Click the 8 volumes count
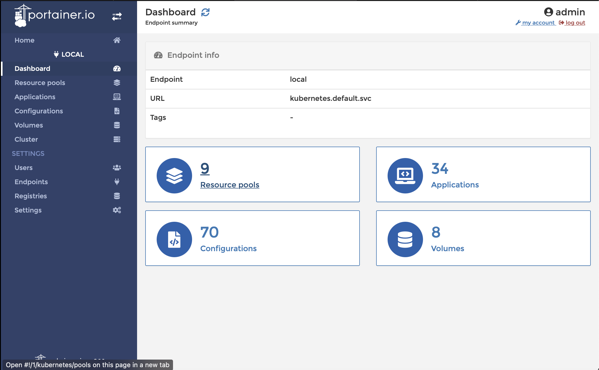This screenshot has height=370, width=599. [435, 232]
